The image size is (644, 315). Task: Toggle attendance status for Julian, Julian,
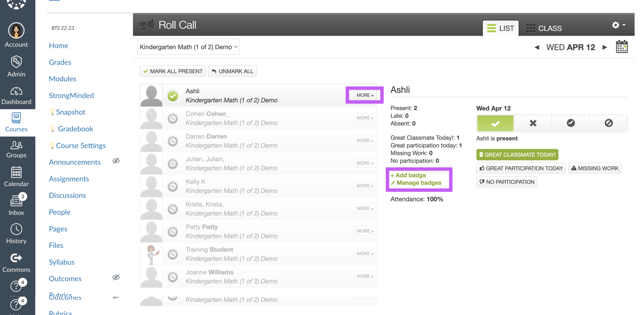(173, 164)
